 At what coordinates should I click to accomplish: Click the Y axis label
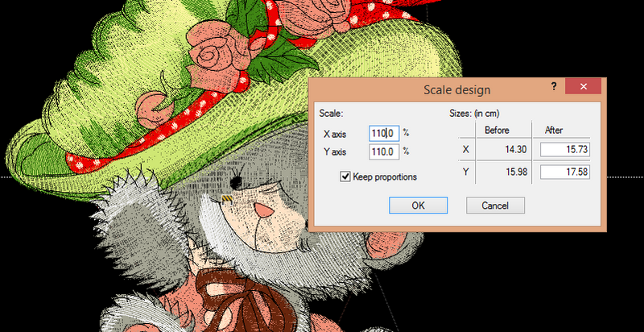(335, 152)
